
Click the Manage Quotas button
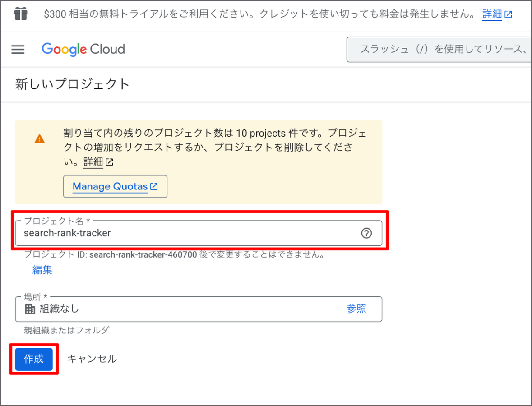tap(115, 186)
